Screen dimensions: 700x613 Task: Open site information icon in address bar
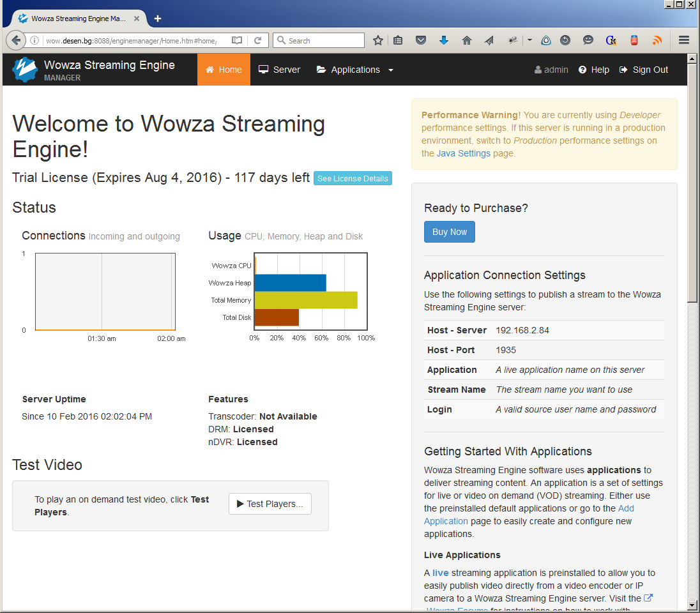tap(34, 40)
